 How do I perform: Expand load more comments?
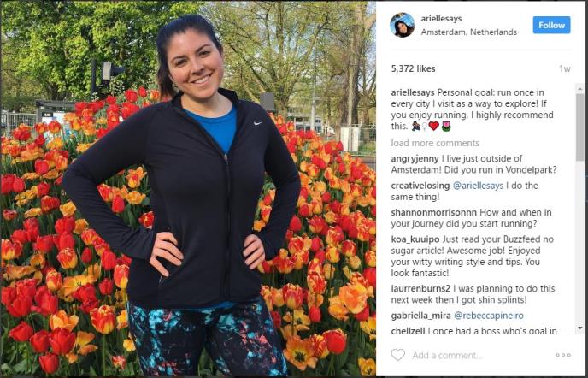(x=435, y=143)
